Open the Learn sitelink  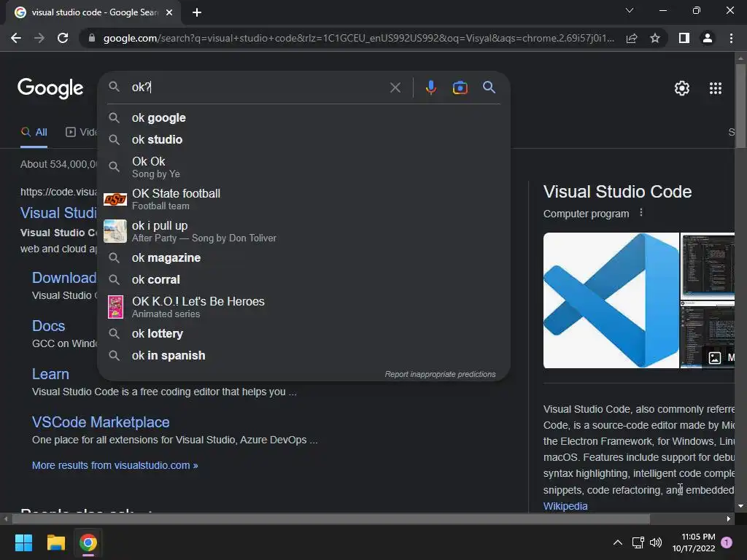[50, 374]
